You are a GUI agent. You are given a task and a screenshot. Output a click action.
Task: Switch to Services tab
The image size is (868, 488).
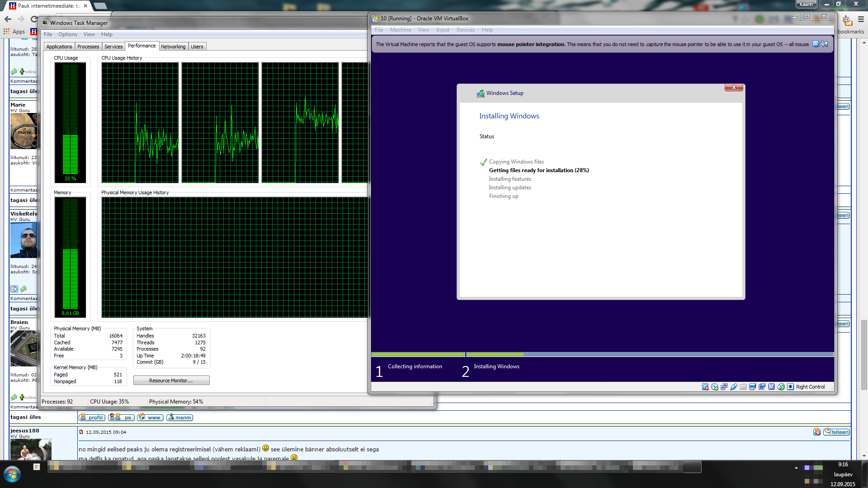coord(113,47)
